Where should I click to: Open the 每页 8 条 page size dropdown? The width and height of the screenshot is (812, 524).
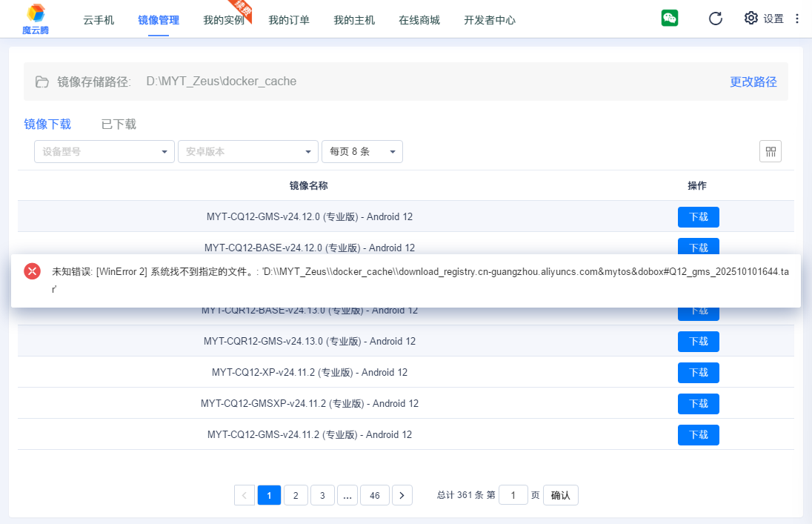point(362,151)
